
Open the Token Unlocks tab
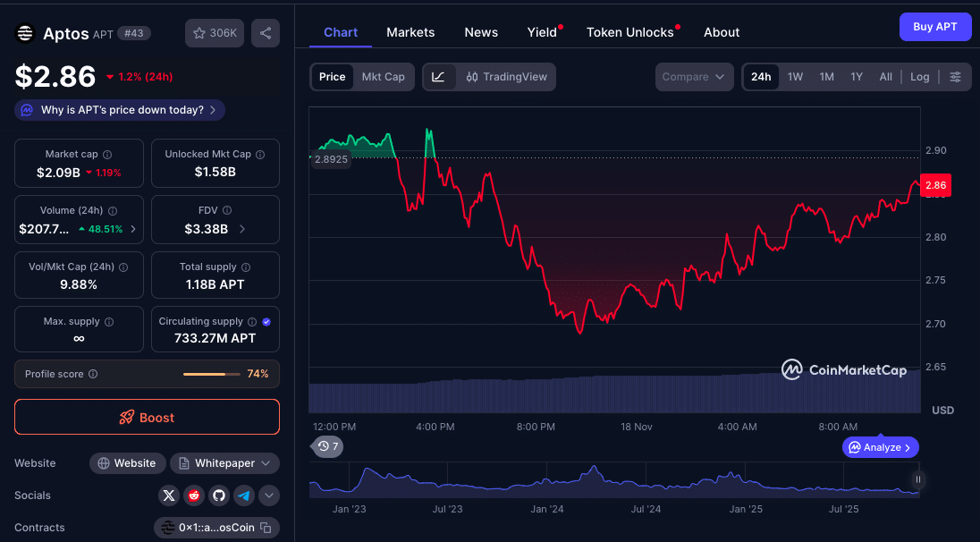click(x=630, y=32)
